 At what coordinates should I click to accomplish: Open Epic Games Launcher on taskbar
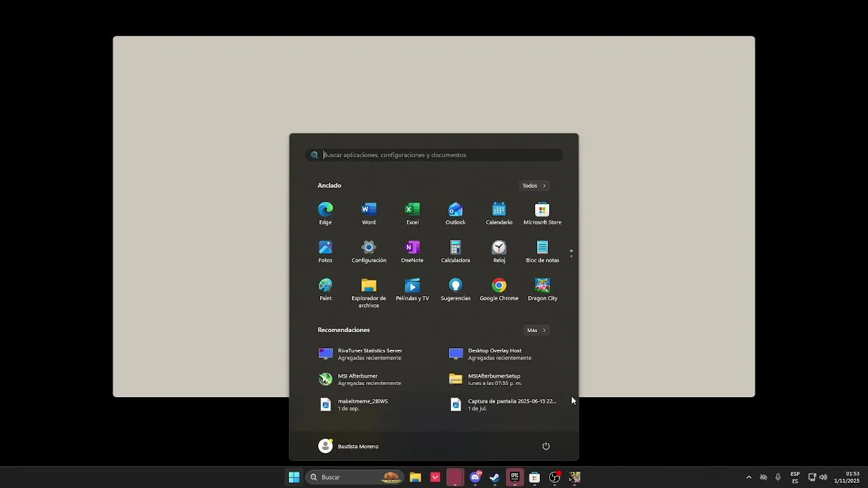click(x=515, y=477)
